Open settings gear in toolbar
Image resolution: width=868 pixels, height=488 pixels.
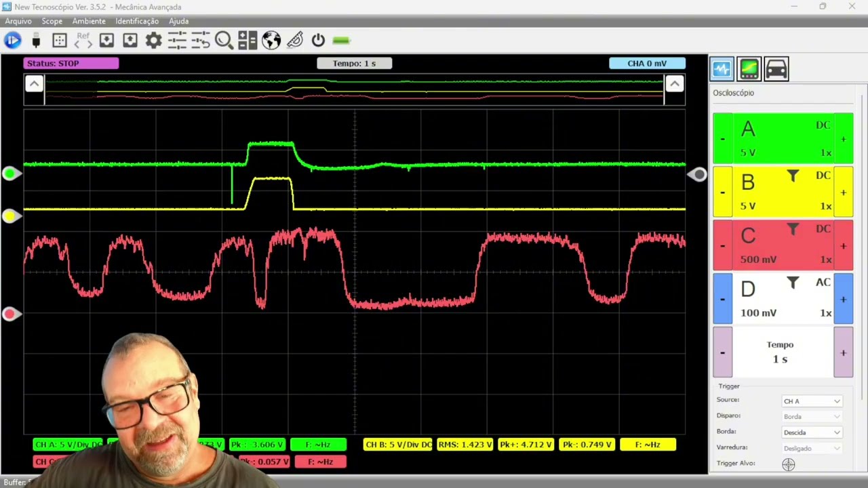click(154, 41)
